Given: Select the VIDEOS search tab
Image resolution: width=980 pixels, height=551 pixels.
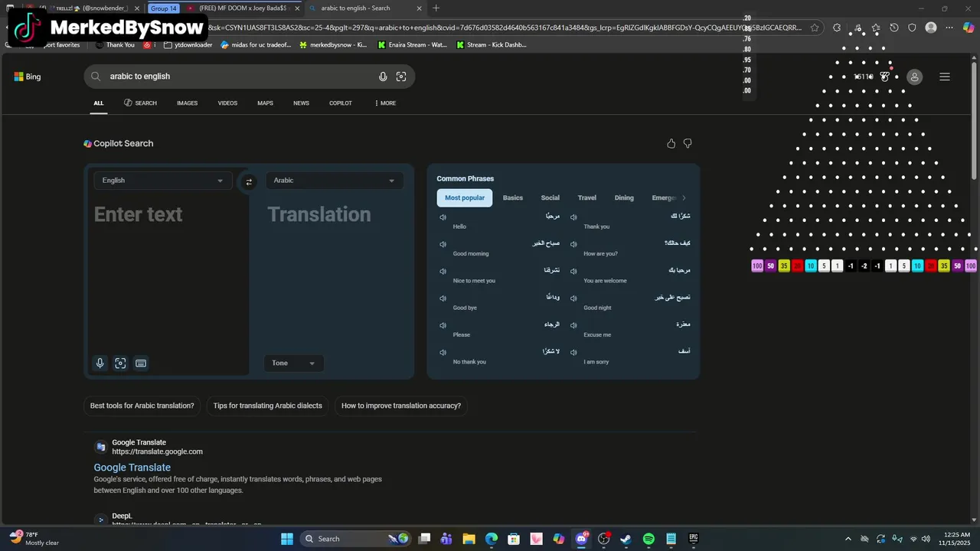Looking at the screenshot, I should pos(227,103).
